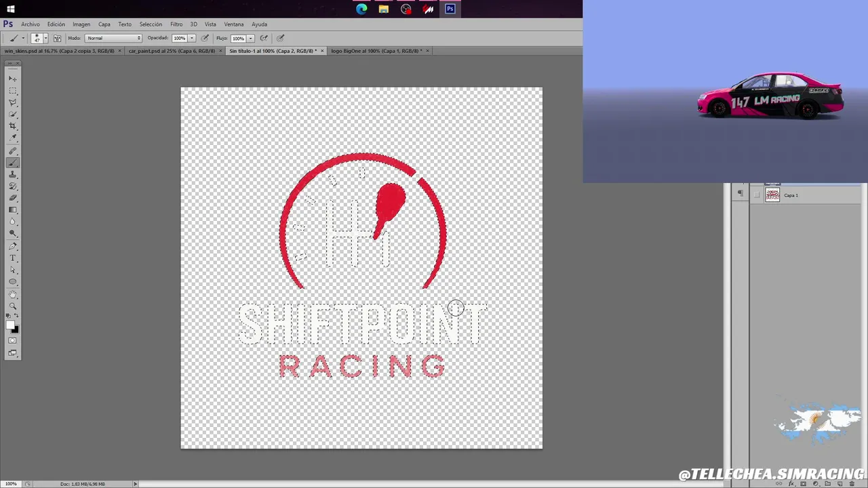Image resolution: width=868 pixels, height=488 pixels.
Task: Close the Sin título-1 tab
Action: coord(322,51)
